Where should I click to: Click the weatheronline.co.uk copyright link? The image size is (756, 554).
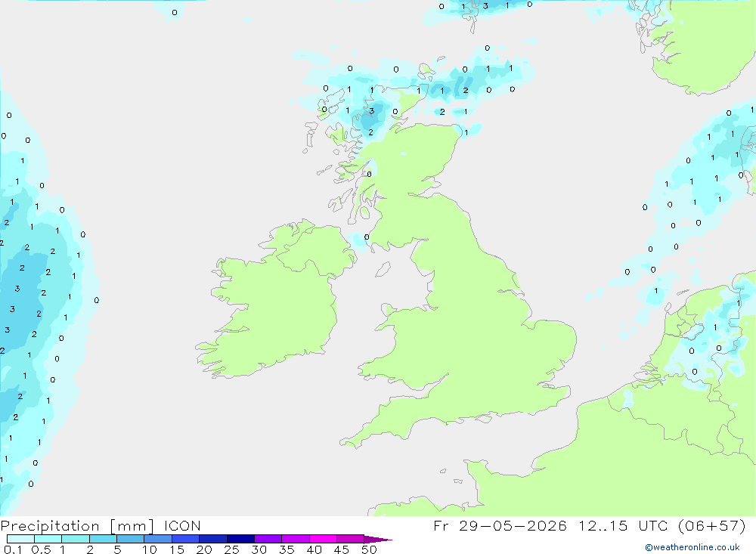[692, 547]
